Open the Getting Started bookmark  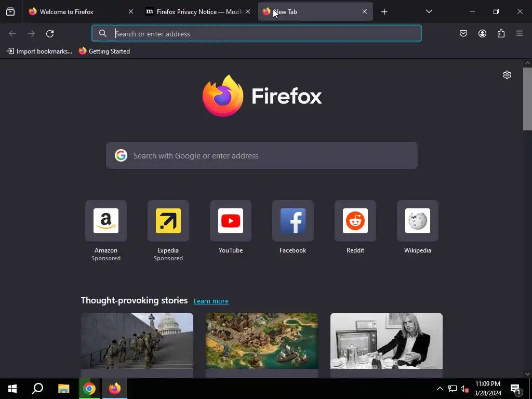[x=104, y=51]
